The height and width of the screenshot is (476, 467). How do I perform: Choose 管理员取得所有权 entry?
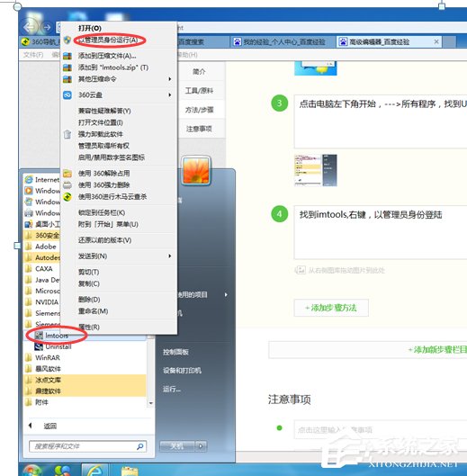(103, 146)
